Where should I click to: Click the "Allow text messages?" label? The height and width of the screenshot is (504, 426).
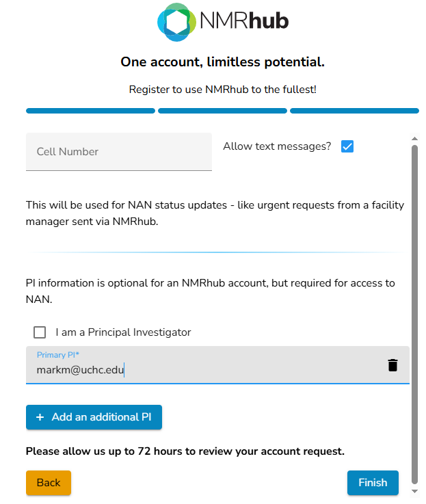[x=277, y=146]
